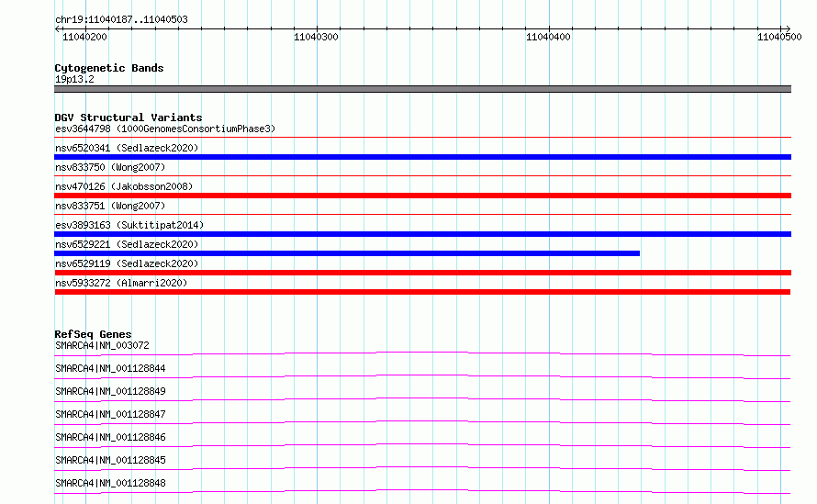The width and height of the screenshot is (817, 504).
Task: Select transcript SMARCA4|NM_003072
Action: pos(102,345)
